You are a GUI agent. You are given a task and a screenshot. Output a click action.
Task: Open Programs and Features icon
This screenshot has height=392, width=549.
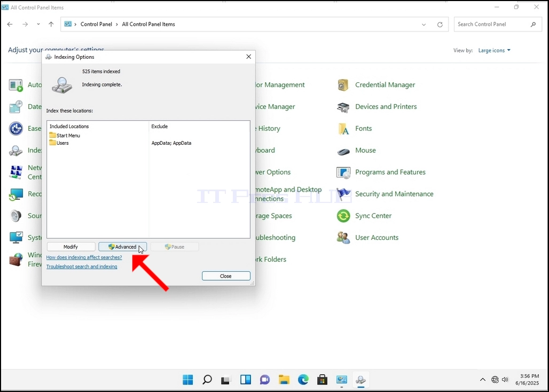coord(343,173)
